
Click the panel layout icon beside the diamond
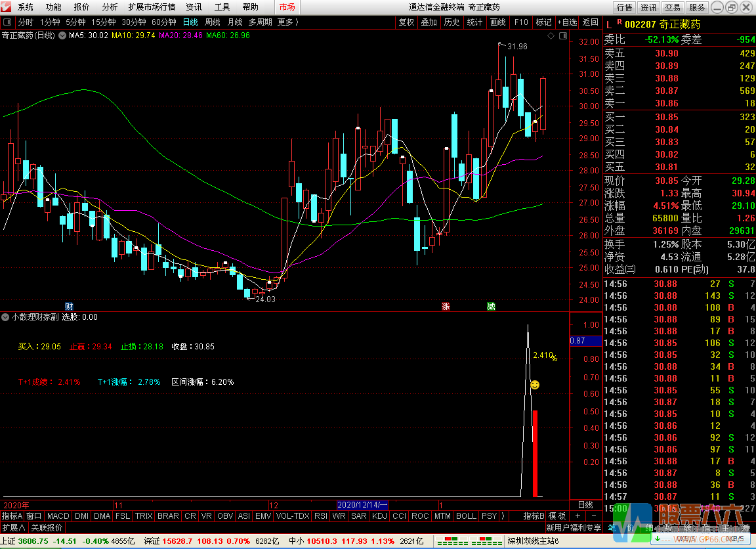tap(560, 35)
